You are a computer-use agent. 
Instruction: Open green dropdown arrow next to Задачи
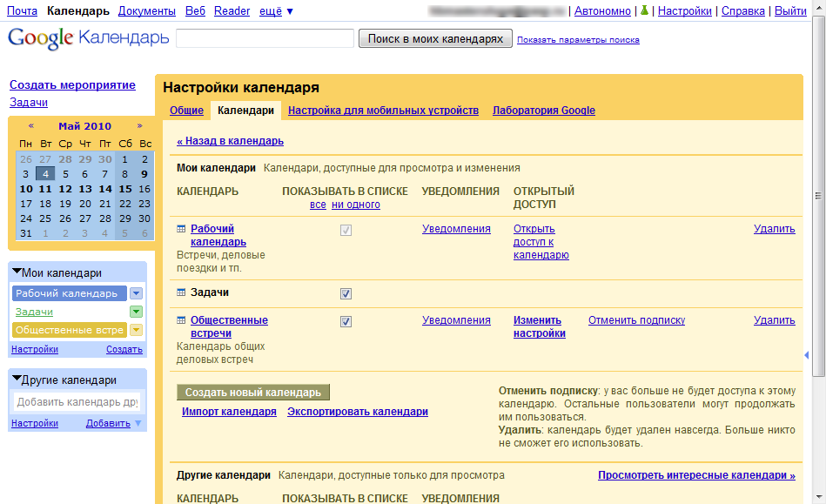pyautogui.click(x=136, y=312)
